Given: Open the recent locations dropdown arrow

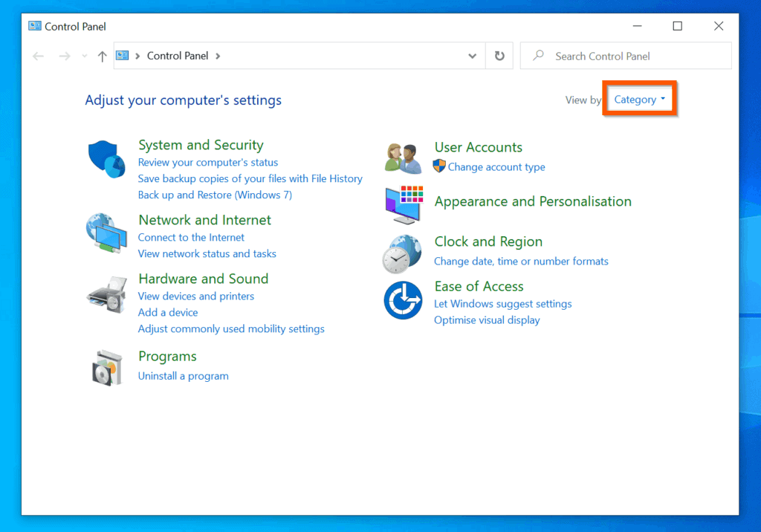Looking at the screenshot, I should pos(85,56).
